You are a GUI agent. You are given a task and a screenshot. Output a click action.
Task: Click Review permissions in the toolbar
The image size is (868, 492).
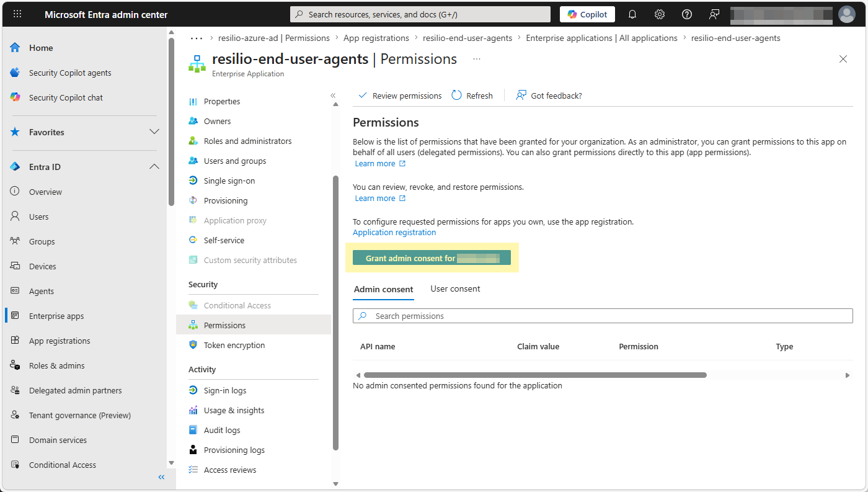click(400, 96)
